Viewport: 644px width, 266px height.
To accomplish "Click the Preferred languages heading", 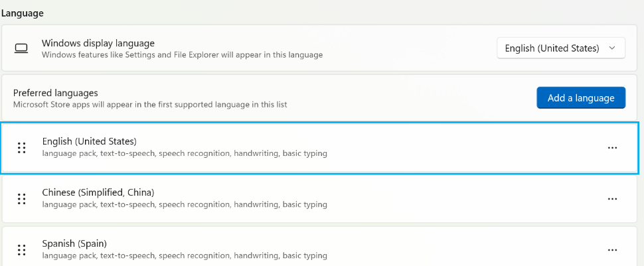I will [56, 93].
